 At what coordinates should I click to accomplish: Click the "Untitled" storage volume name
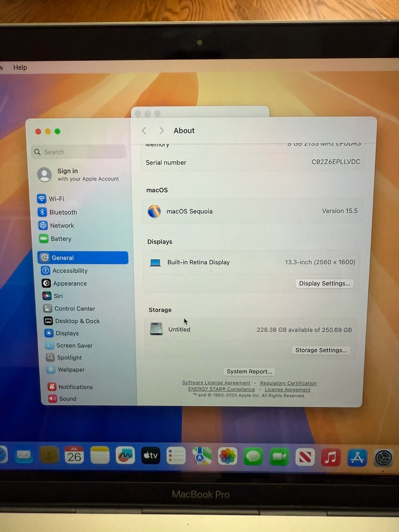[179, 329]
